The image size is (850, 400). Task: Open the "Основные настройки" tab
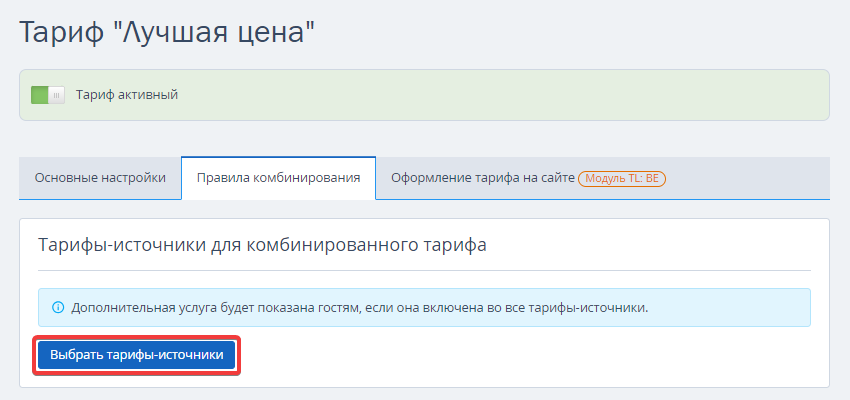point(100,178)
